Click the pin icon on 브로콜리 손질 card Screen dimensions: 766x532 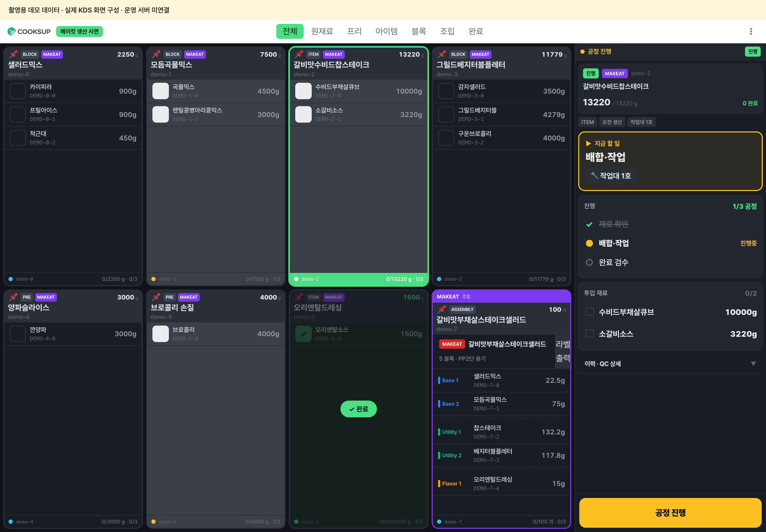(x=156, y=297)
